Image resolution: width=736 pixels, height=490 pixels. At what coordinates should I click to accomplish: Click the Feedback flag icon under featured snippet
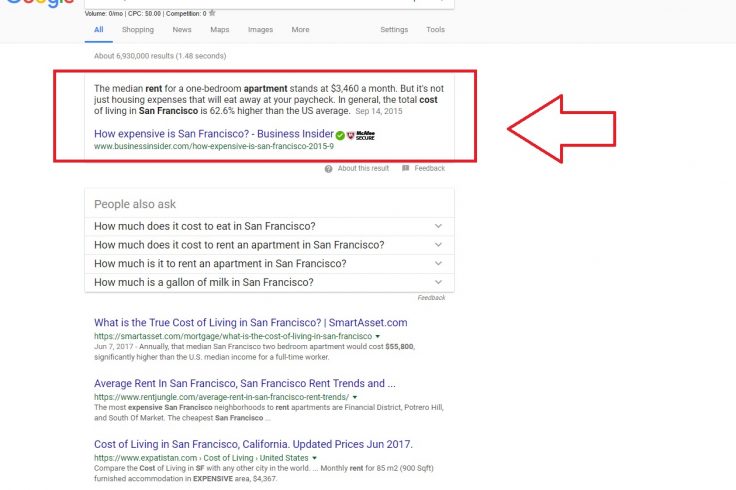[406, 168]
